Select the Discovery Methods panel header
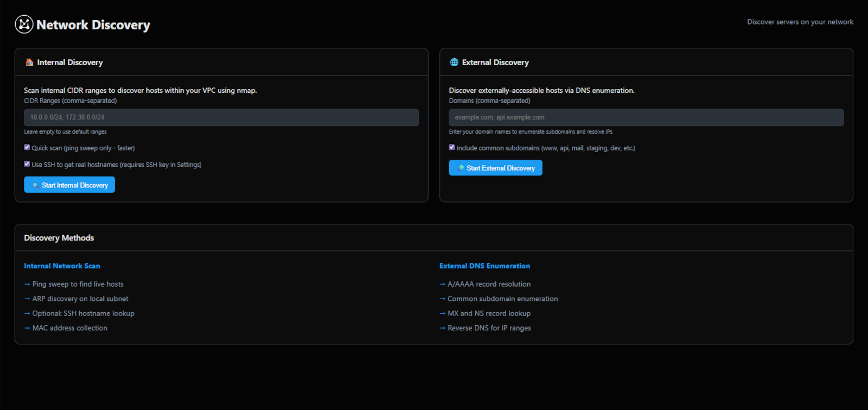Screen dimensions: 868x410 (59, 238)
